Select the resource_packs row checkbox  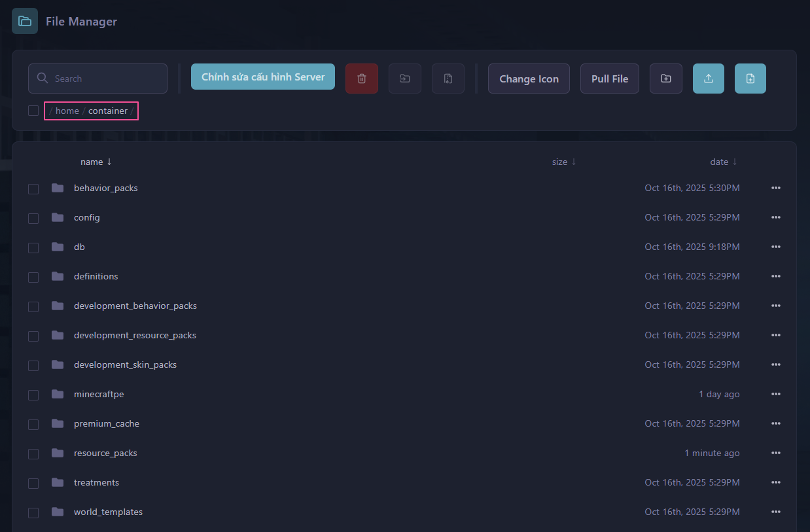point(33,453)
